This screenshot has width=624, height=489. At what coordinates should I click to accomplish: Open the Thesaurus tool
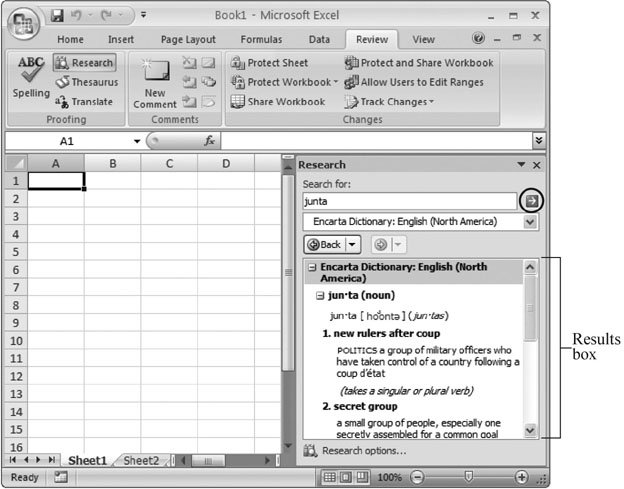(87, 82)
